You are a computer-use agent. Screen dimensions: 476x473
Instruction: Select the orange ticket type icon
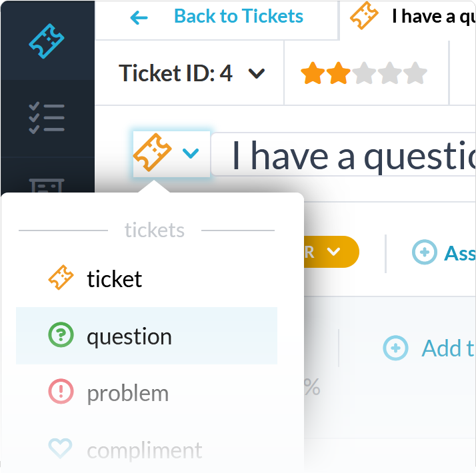pyautogui.click(x=153, y=153)
